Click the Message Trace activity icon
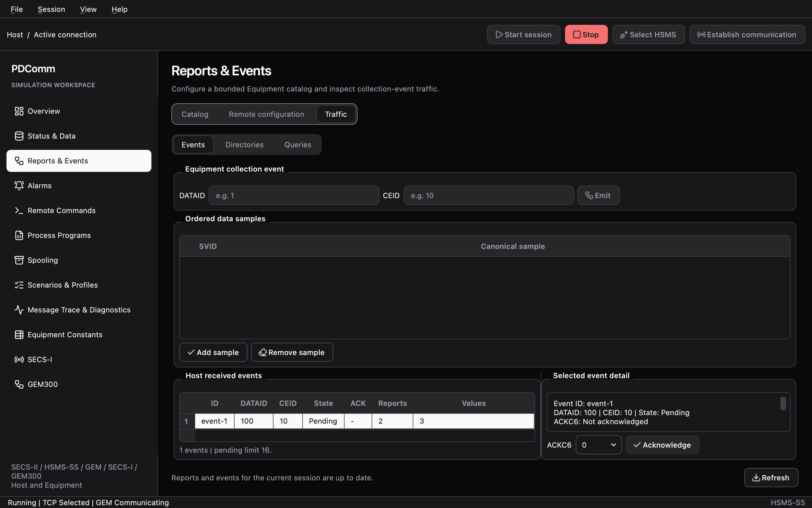The image size is (812, 508). click(x=19, y=310)
